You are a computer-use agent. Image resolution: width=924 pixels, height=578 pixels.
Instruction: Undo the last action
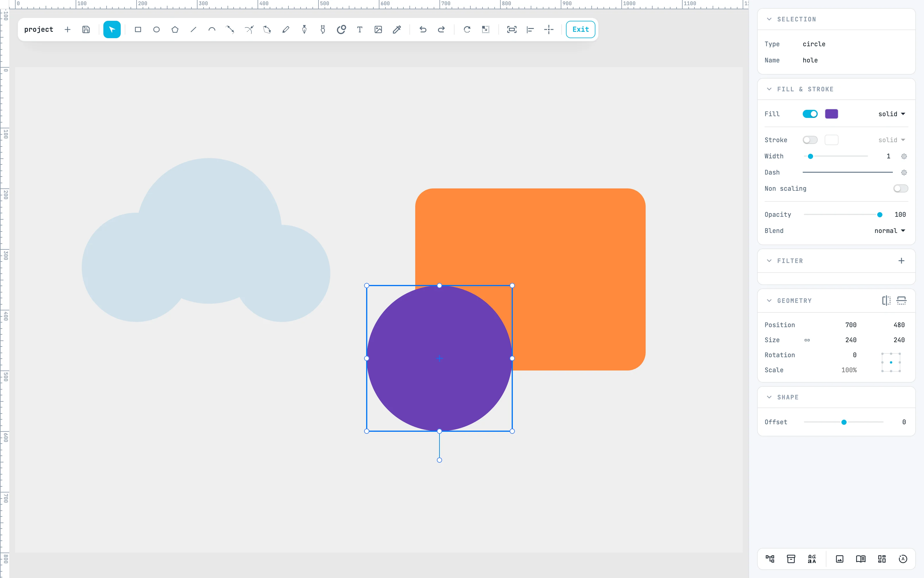423,29
